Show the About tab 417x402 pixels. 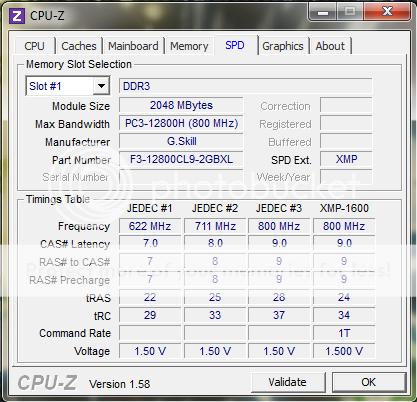[x=330, y=46]
